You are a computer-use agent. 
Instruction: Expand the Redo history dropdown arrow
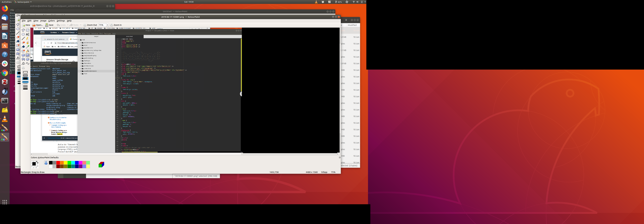tap(80, 25)
